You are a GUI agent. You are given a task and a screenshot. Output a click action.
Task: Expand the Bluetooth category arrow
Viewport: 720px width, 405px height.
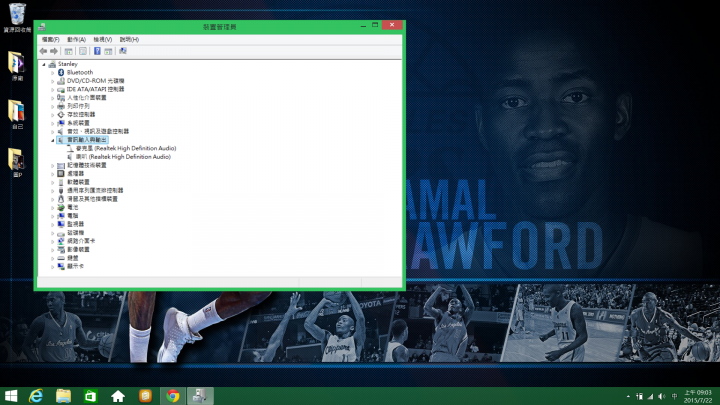[x=52, y=73]
